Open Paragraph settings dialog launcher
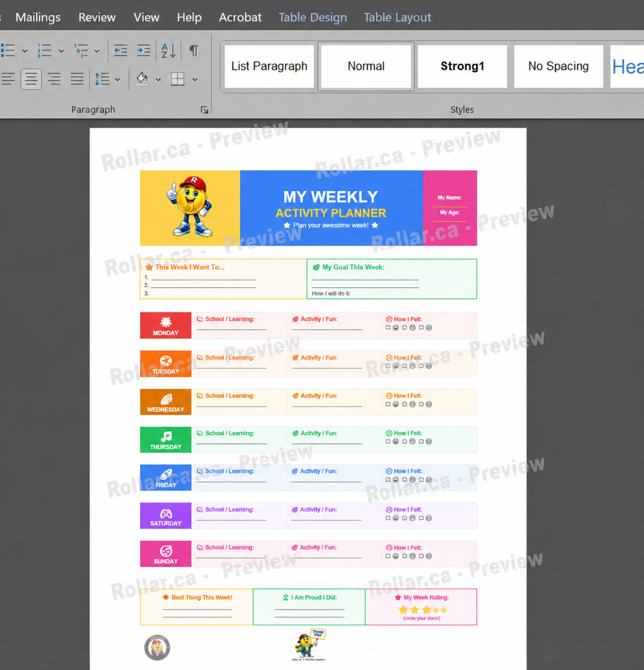The image size is (644, 670). [204, 110]
